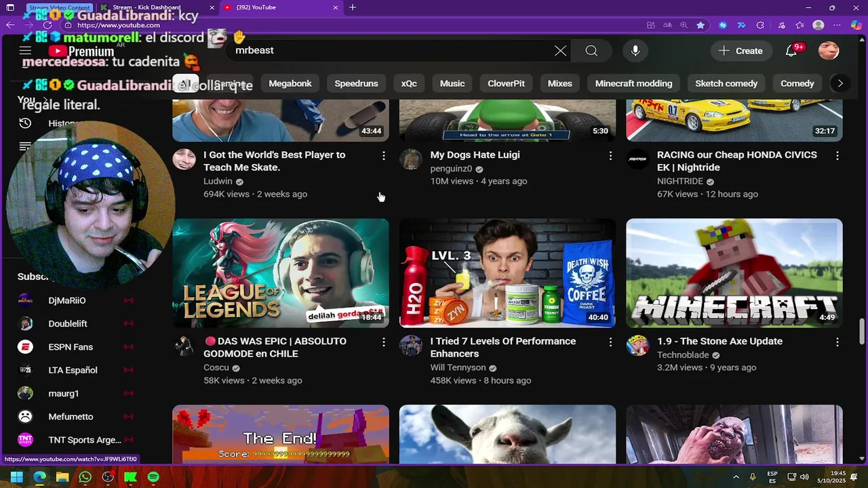
Task: Play The End! score thumbnail video
Action: [281, 434]
